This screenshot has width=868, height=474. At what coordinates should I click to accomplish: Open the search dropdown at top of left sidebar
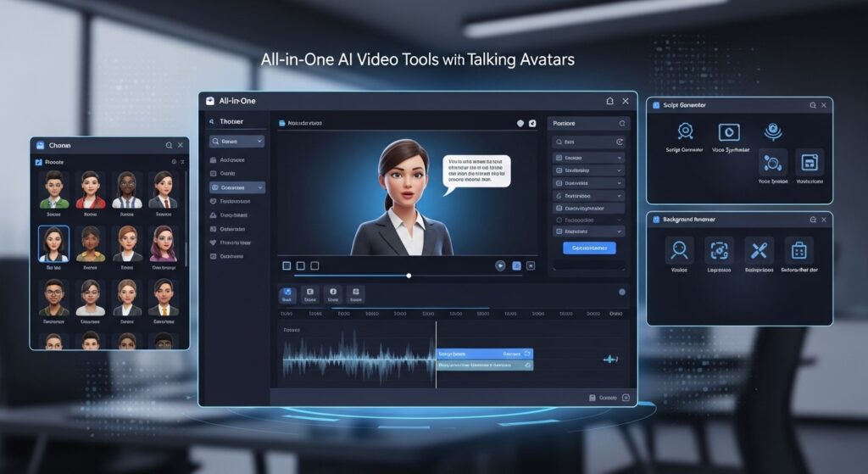(236, 142)
